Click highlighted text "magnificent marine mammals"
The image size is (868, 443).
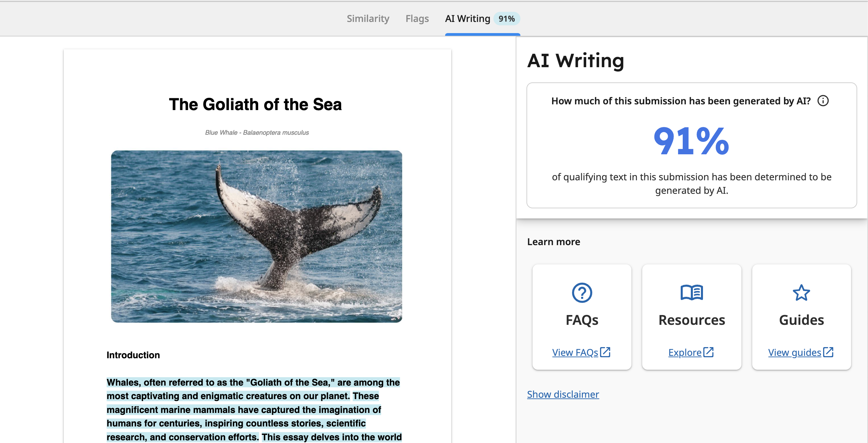pos(171,410)
